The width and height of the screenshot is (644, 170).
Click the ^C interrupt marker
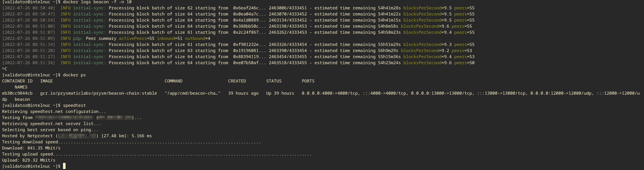(x=5, y=69)
